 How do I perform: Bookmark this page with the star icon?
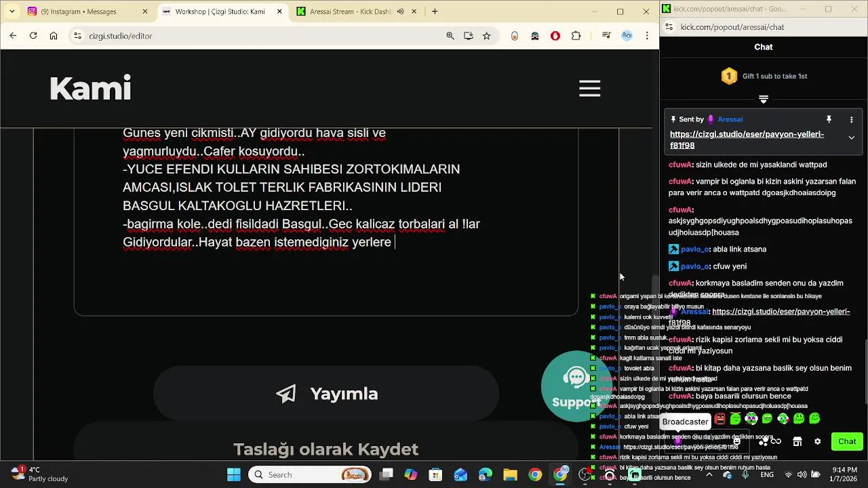click(486, 36)
